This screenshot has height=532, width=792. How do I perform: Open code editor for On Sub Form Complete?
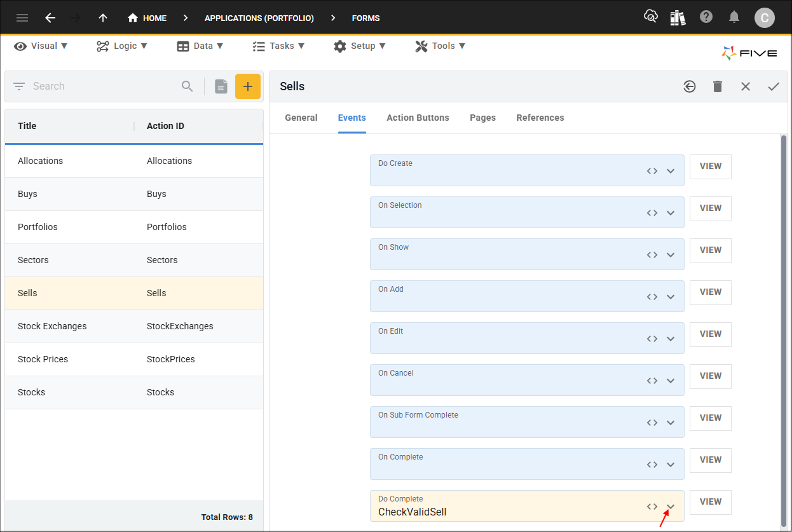(652, 423)
